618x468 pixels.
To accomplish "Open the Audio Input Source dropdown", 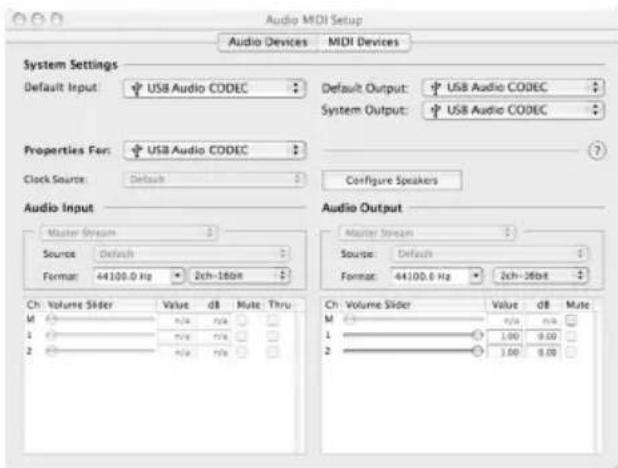I will click(192, 254).
